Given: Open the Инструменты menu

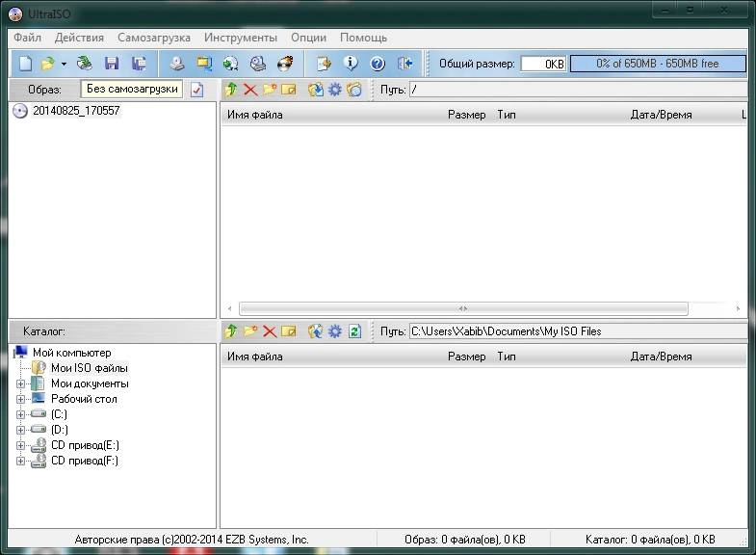Looking at the screenshot, I should click(x=241, y=38).
